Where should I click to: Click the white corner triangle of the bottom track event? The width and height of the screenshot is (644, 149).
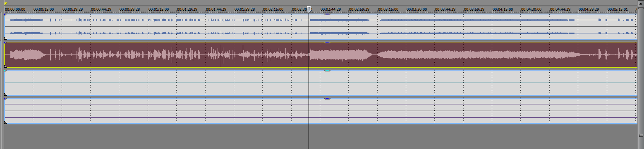coord(5,122)
